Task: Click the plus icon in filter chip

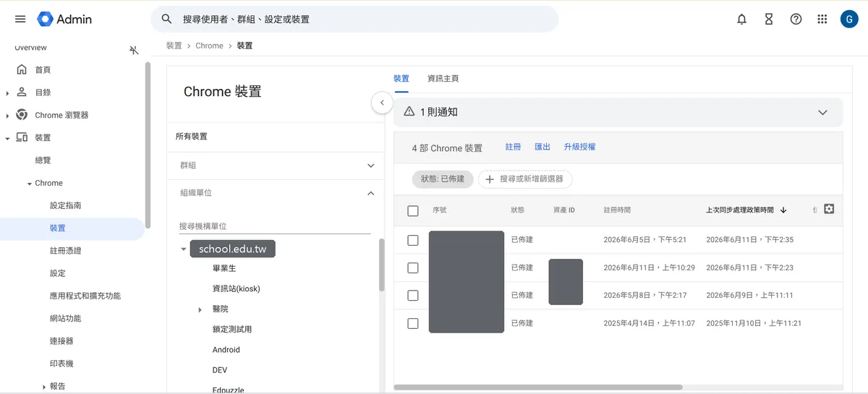Action: click(490, 179)
